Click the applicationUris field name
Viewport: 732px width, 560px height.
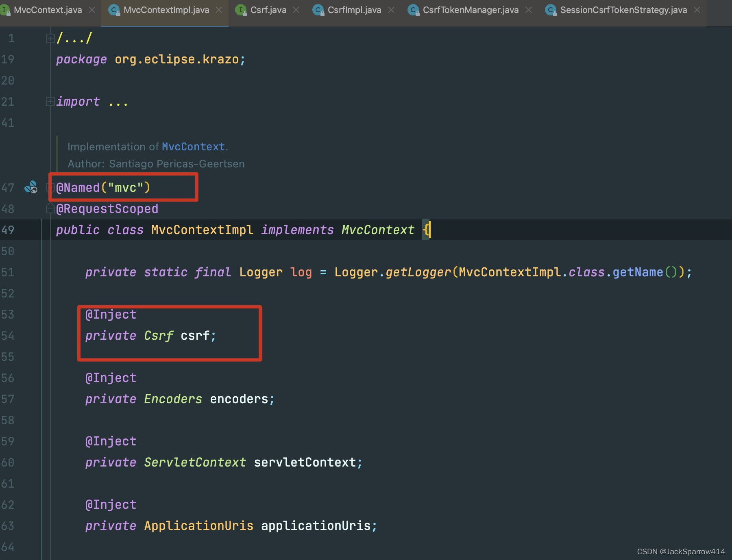coord(316,526)
